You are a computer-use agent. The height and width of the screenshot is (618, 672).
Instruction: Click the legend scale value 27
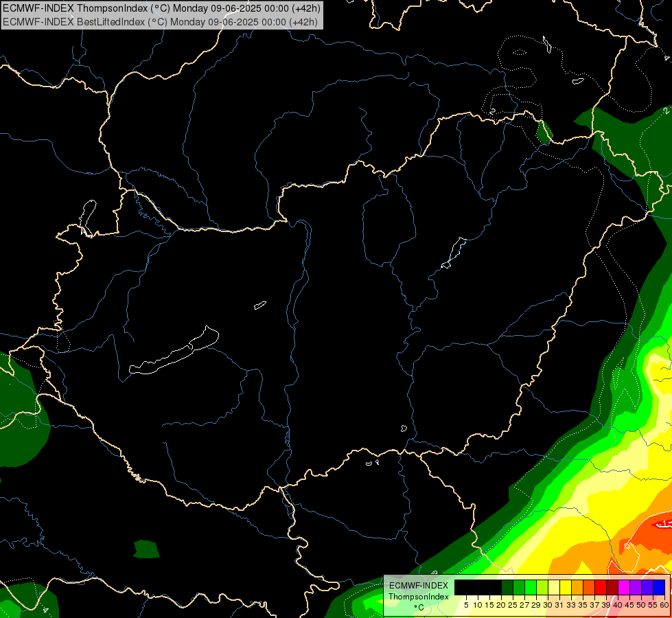click(x=524, y=605)
